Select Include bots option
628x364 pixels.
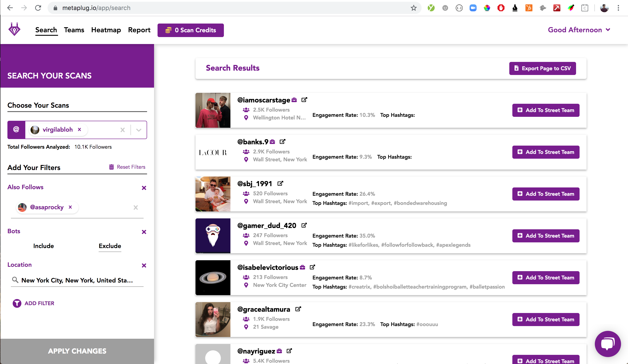[43, 246]
